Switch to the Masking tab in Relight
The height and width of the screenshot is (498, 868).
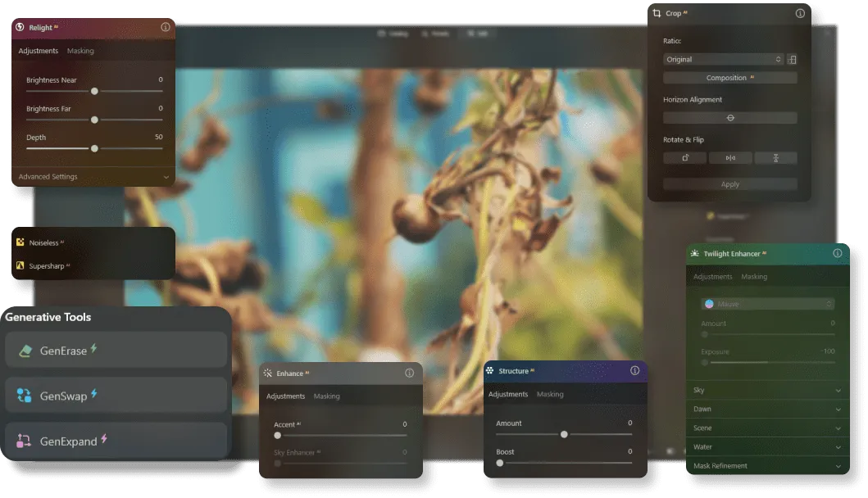[x=80, y=51]
